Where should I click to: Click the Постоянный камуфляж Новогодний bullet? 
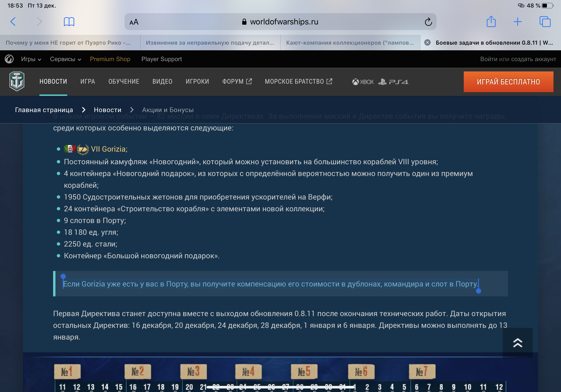[x=251, y=162]
